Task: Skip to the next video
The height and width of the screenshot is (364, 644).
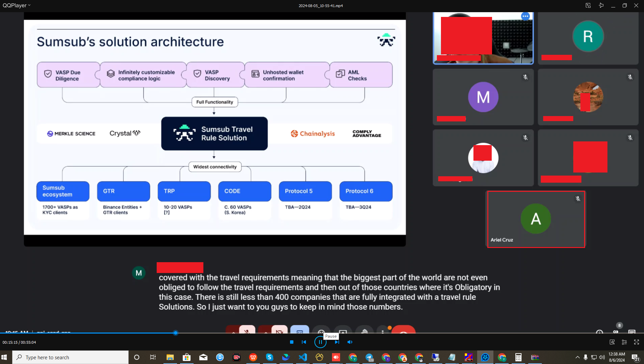Action: (x=337, y=342)
